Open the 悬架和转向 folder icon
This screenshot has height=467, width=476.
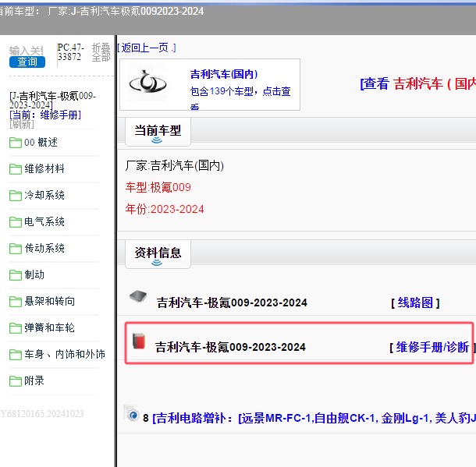point(15,302)
